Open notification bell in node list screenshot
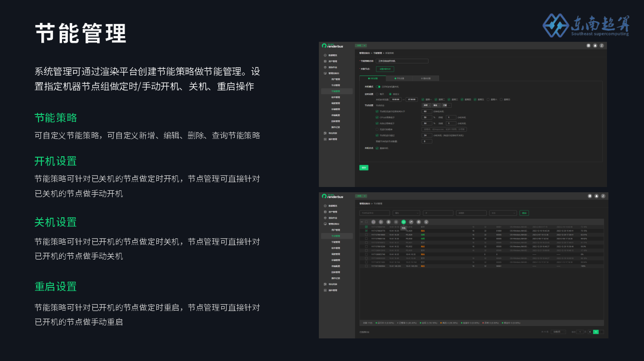The image size is (644, 361). click(596, 196)
